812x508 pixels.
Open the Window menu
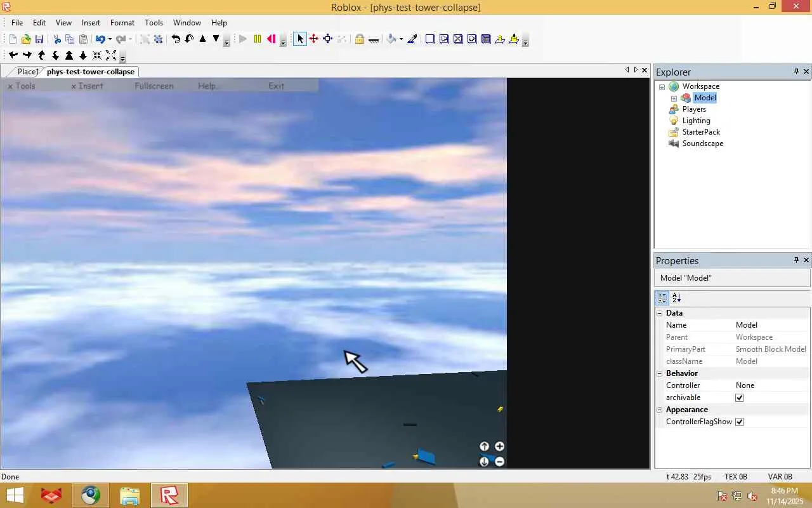coord(187,23)
